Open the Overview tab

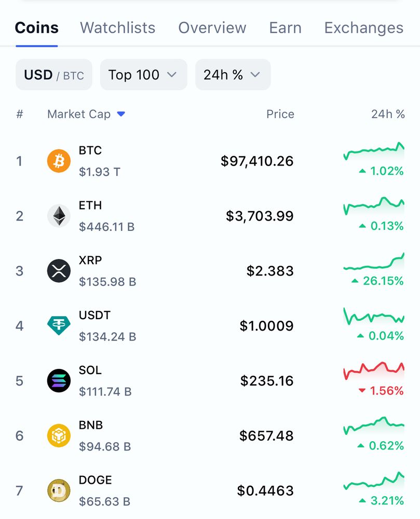click(212, 28)
